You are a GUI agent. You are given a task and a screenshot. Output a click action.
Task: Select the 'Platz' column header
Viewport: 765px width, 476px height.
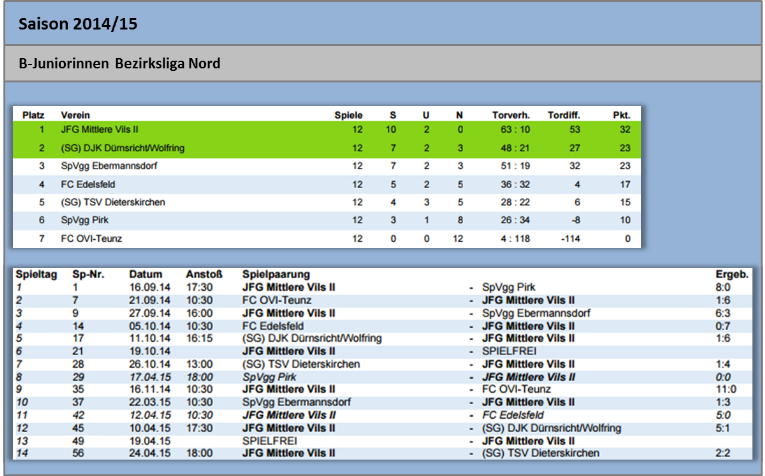[x=33, y=115]
